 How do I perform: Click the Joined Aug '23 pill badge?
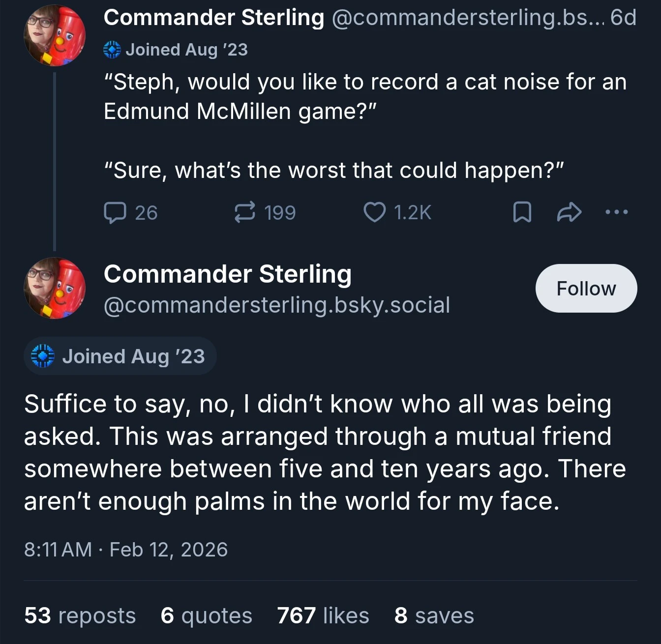coord(120,356)
